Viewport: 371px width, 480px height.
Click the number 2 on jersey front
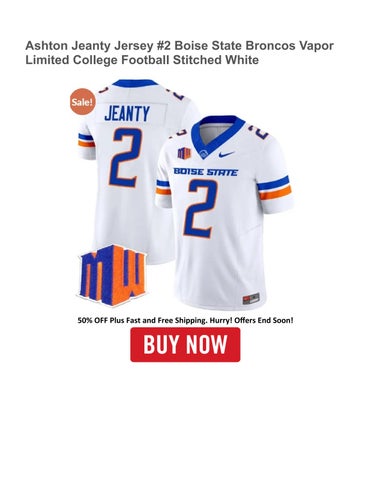point(200,208)
